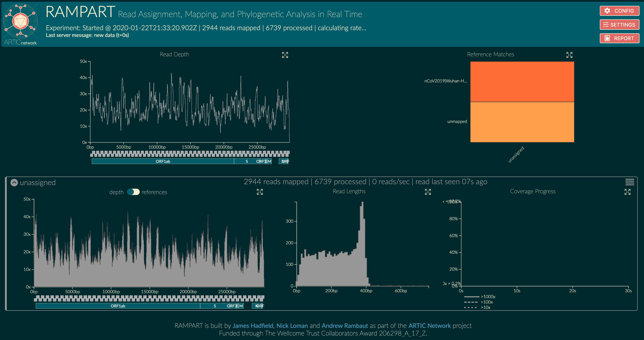Screen dimensions: 644x340
Task: Click the unmapped heatmap cell
Action: [x=522, y=122]
